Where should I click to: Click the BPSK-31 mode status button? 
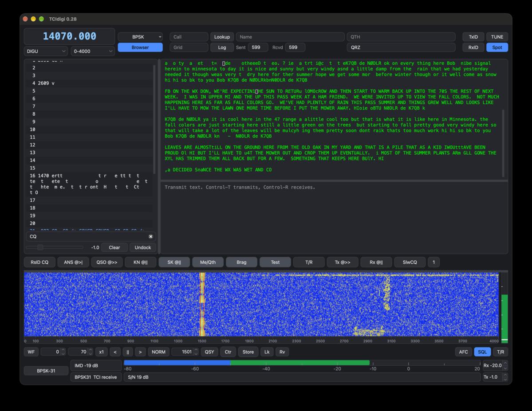[x=46, y=371]
